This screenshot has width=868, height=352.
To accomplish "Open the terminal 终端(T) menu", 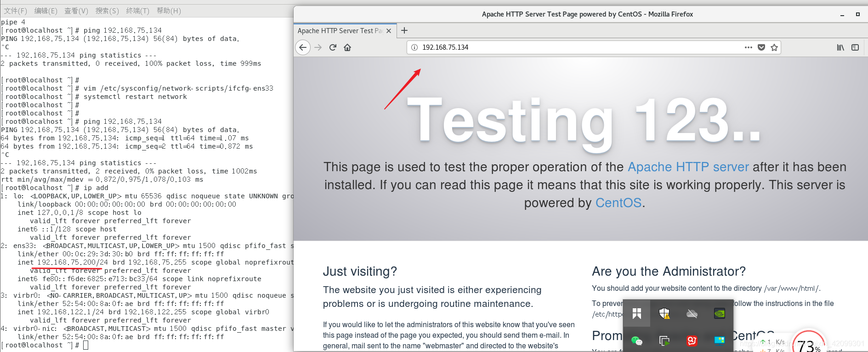I will [138, 11].
